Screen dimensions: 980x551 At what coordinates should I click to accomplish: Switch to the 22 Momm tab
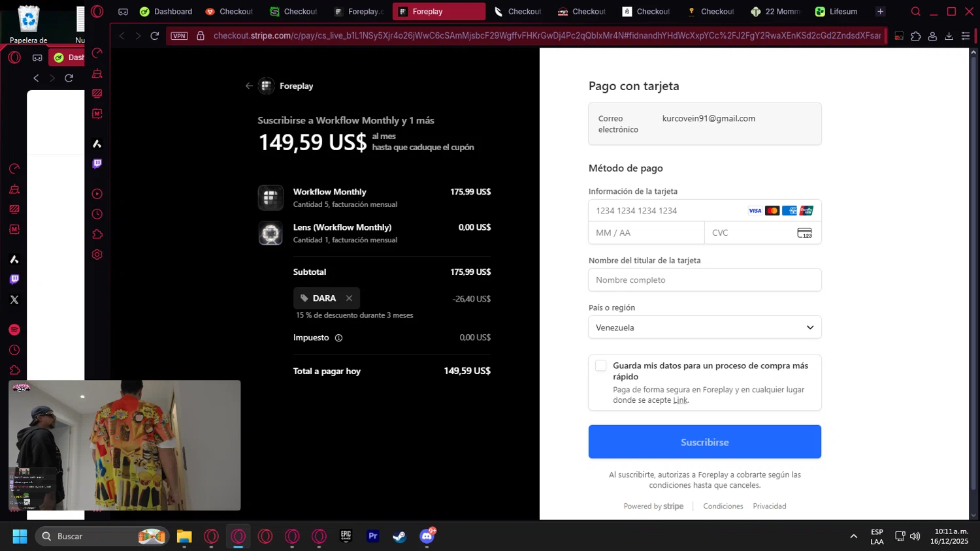(x=776, y=12)
